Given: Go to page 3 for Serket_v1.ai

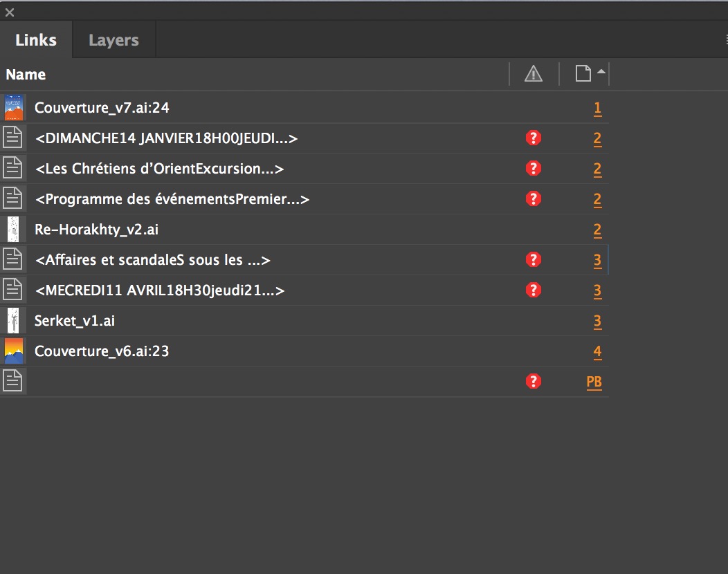Looking at the screenshot, I should coord(597,321).
